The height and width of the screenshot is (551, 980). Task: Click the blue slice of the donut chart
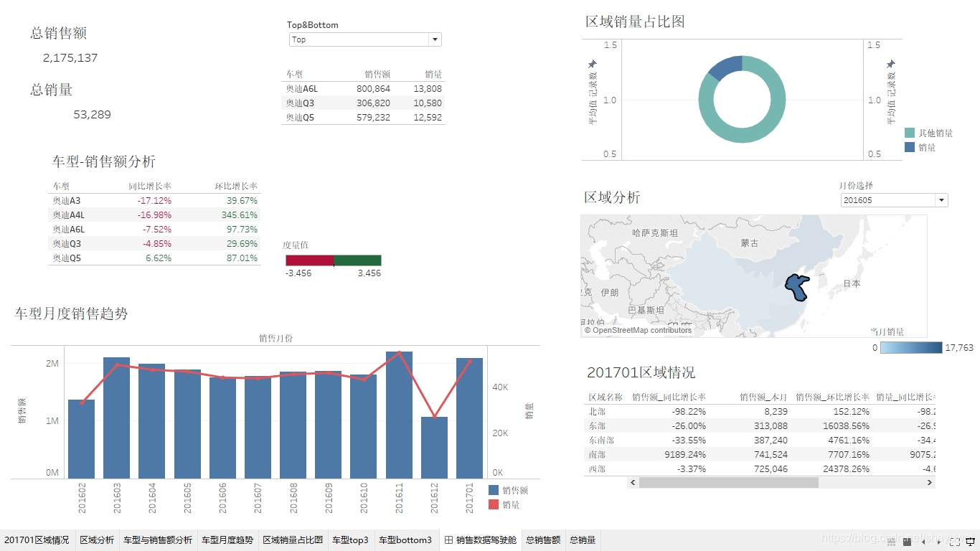click(727, 67)
